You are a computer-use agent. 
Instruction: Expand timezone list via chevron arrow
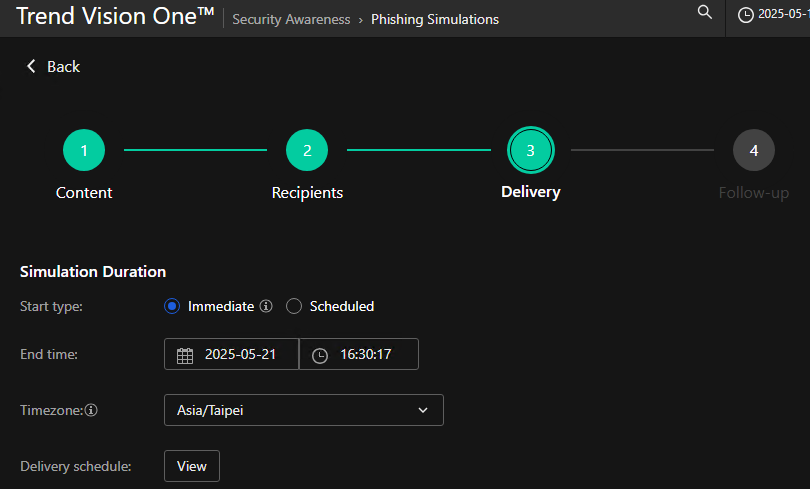423,410
